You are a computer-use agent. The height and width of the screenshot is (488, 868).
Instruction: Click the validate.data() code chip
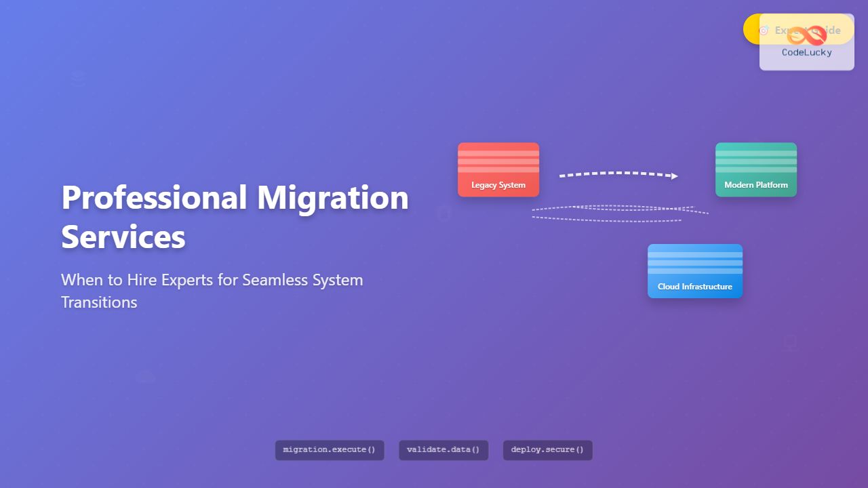(443, 449)
